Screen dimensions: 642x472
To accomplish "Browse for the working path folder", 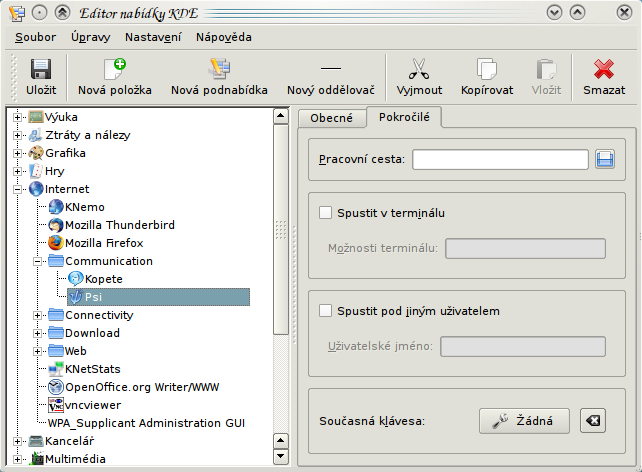I will [x=605, y=159].
